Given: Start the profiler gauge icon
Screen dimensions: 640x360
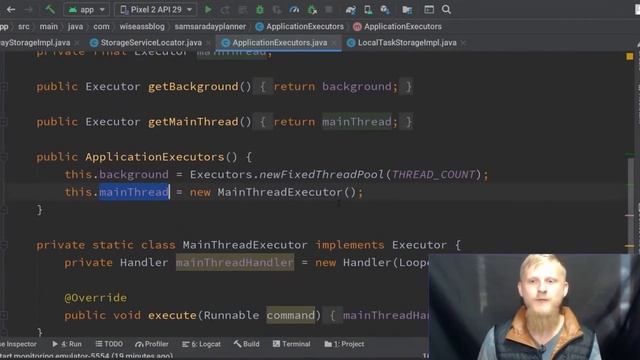Looking at the screenshot, I should coord(294,9).
